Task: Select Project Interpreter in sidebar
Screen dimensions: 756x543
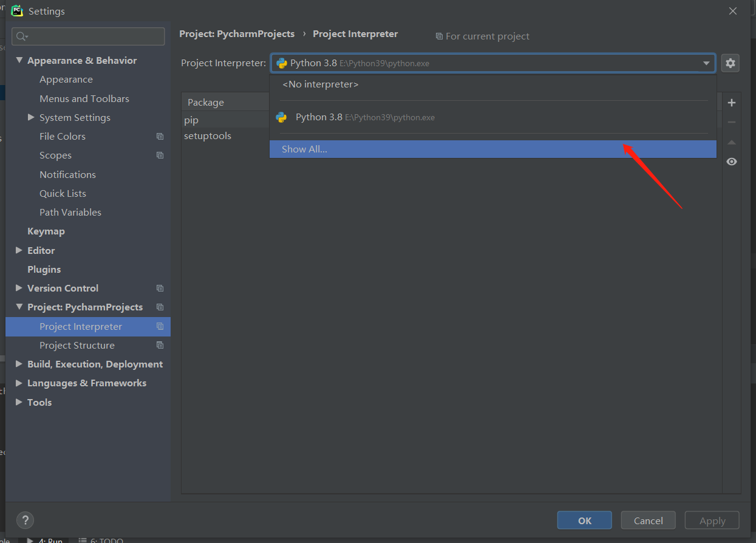Action: click(88, 327)
